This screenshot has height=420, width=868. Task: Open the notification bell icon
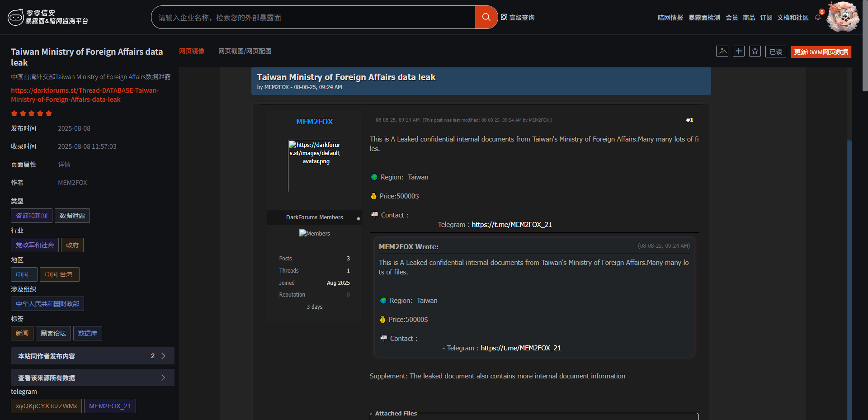pos(818,18)
